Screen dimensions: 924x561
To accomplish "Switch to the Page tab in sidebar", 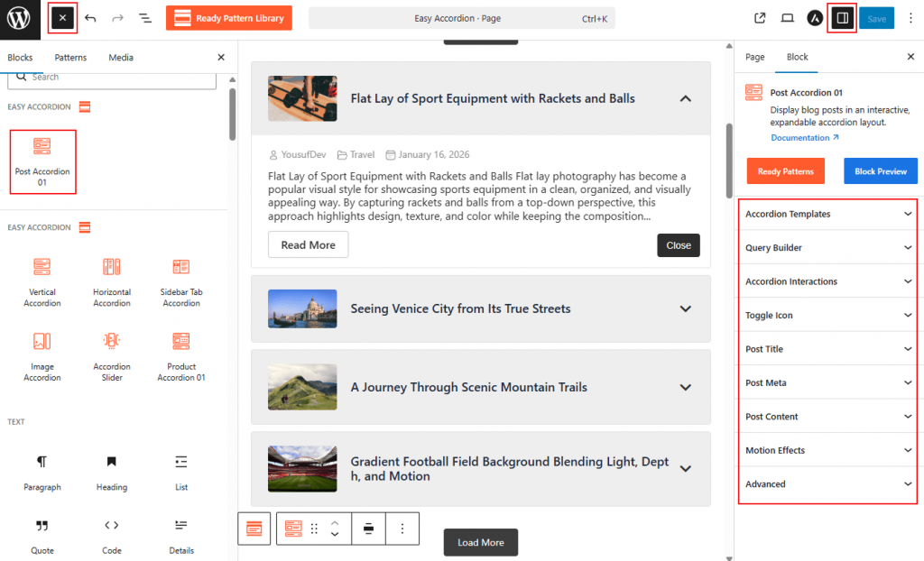I will click(755, 57).
